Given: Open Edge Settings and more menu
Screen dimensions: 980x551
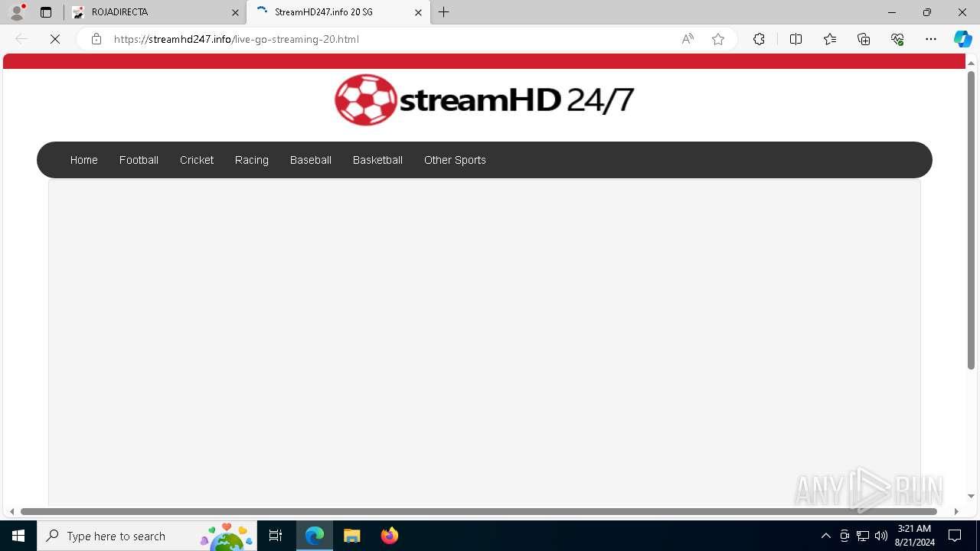Looking at the screenshot, I should [x=931, y=39].
